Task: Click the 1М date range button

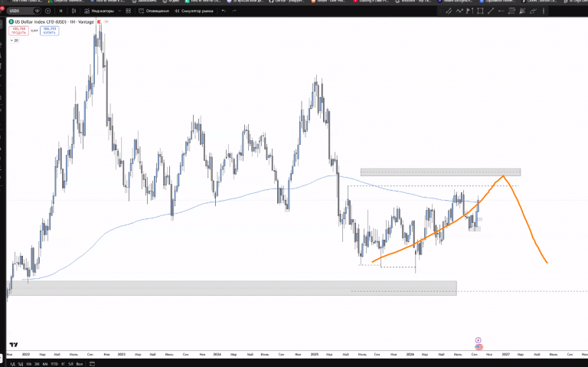Action: coord(29,364)
